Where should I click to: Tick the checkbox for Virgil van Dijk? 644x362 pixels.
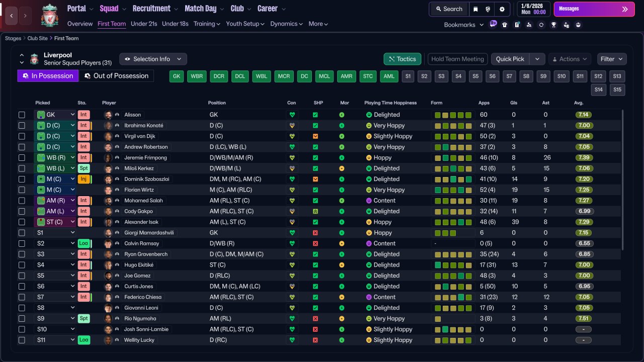click(22, 136)
